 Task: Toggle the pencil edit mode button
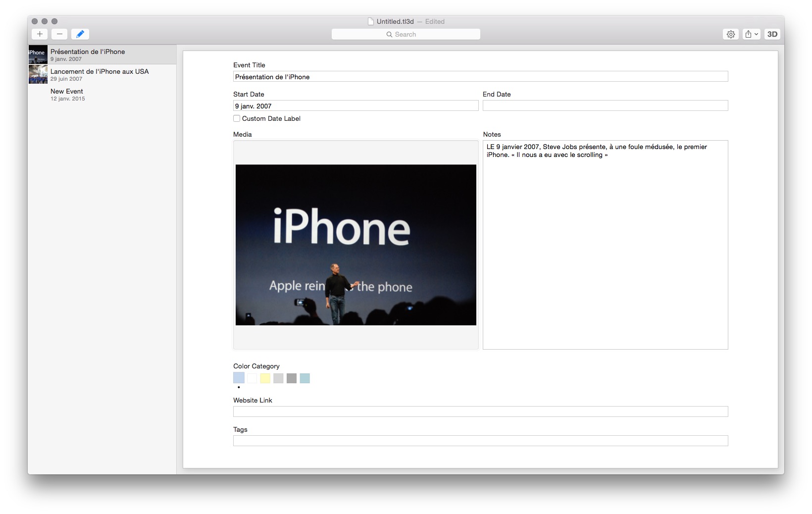click(80, 34)
